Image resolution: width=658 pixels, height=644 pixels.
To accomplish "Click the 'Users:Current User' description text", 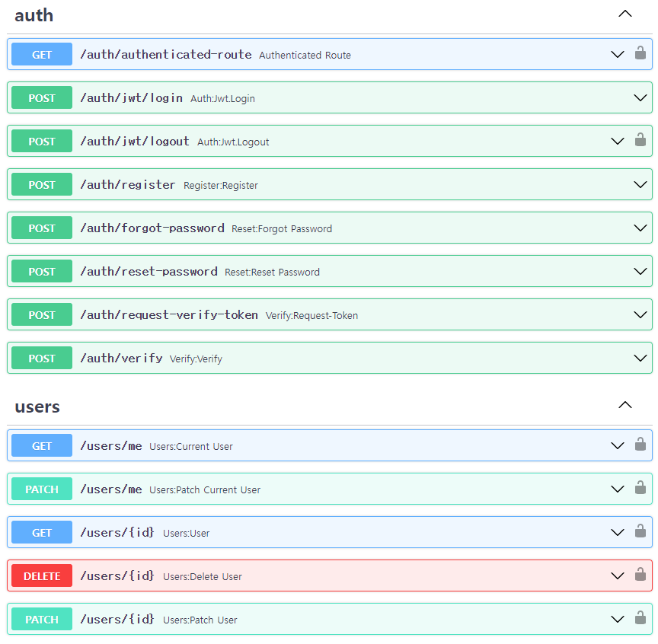I will tap(191, 446).
